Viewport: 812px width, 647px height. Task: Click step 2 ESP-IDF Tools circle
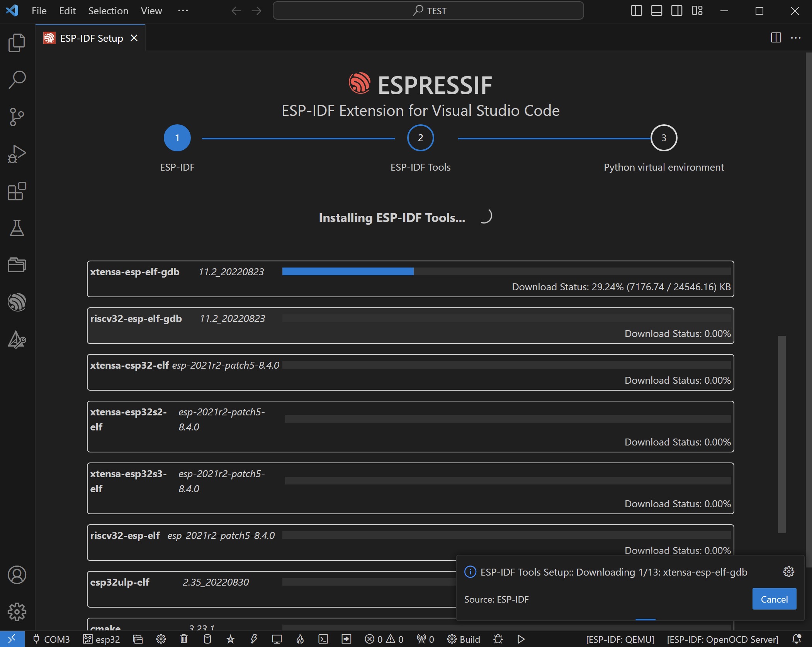pyautogui.click(x=421, y=138)
